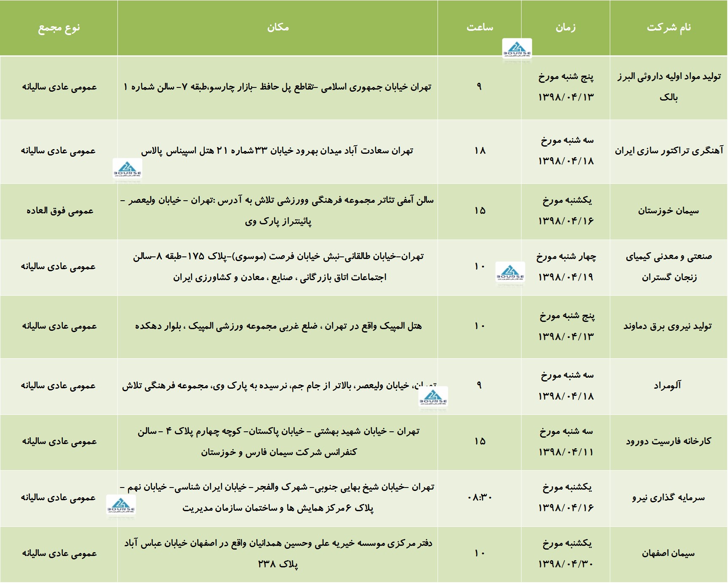This screenshot has width=728, height=583.
Task: Click hour "۱۸" in the تراکتور سازی row
Action: click(480, 151)
